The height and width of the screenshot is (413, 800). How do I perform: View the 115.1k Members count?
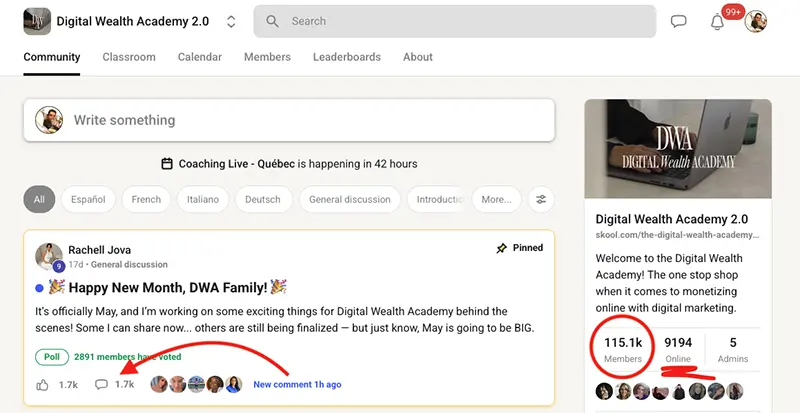coord(623,349)
